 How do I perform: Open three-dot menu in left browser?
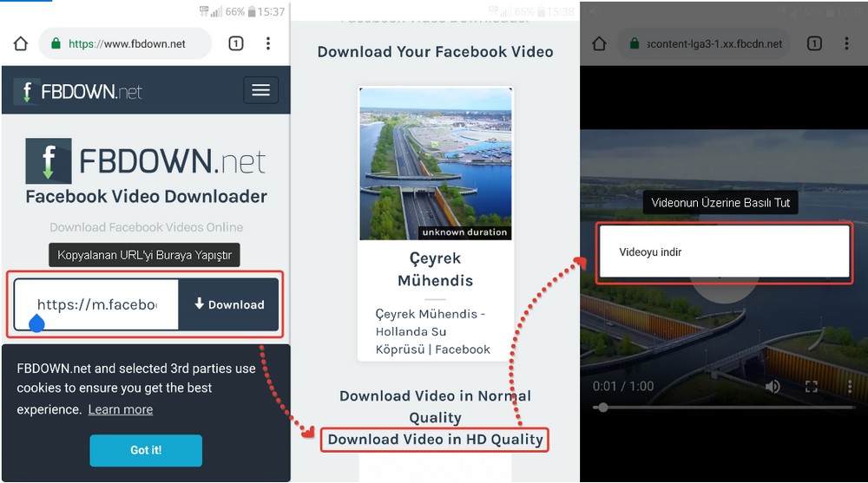(268, 43)
